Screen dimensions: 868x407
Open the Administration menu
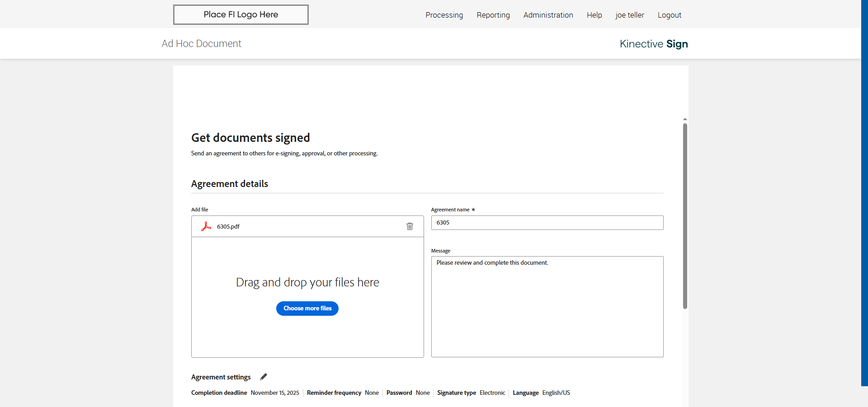point(548,15)
